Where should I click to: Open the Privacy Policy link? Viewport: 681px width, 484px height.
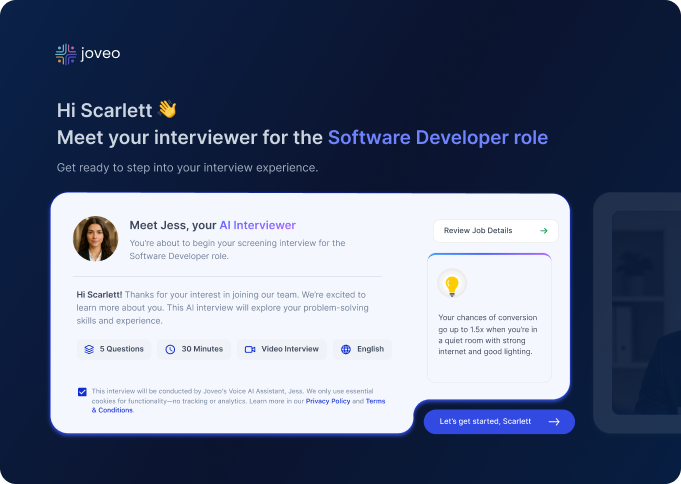(328, 401)
